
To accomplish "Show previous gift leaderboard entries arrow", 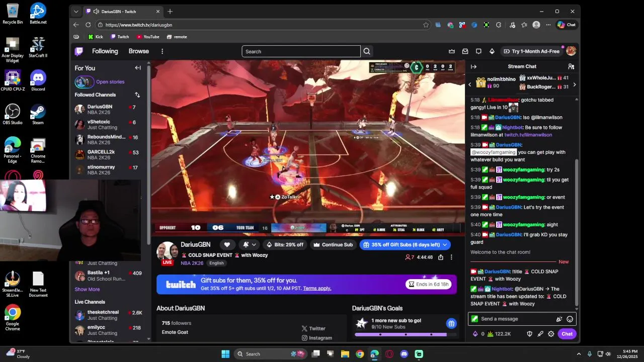I will (470, 84).
